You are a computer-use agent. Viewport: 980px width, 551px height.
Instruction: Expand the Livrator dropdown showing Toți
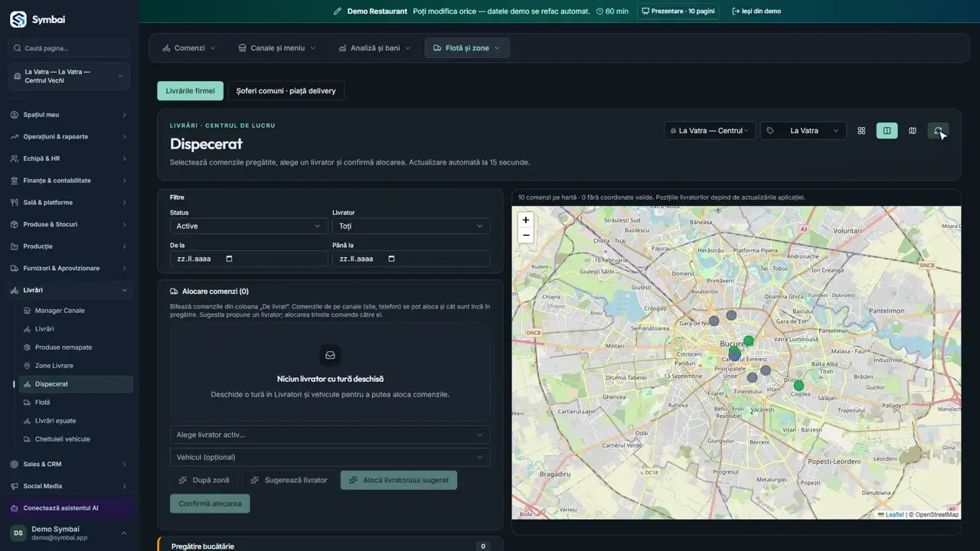coord(411,226)
